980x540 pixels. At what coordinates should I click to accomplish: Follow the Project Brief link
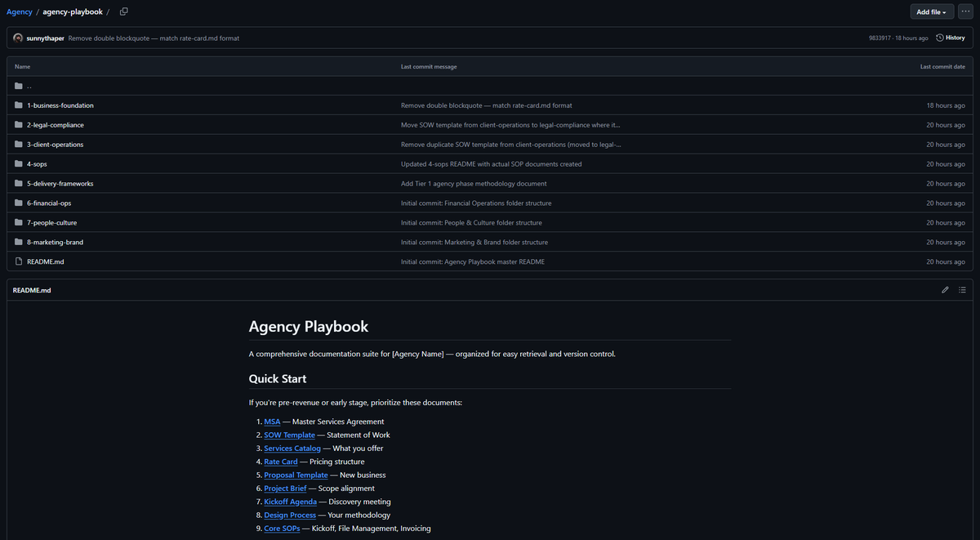pos(285,489)
